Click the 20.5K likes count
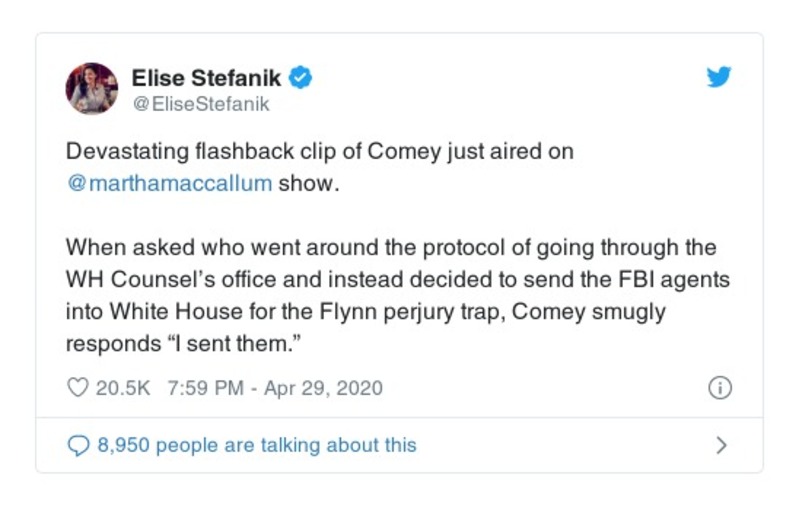 122,388
